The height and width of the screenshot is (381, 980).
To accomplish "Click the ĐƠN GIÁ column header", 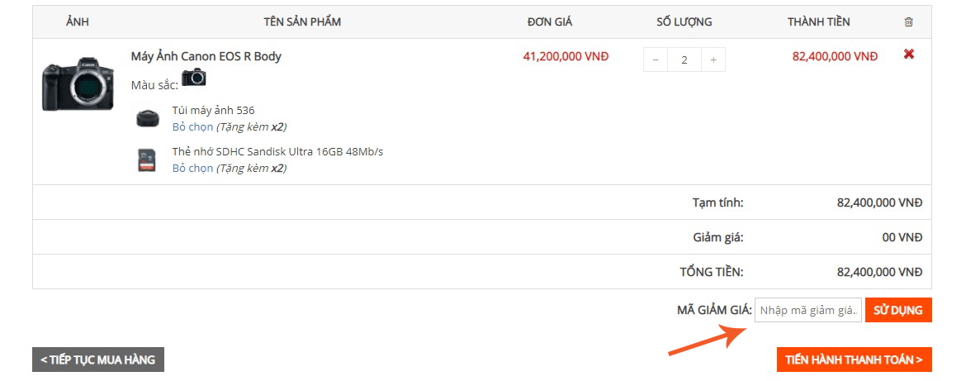I will [x=550, y=21].
